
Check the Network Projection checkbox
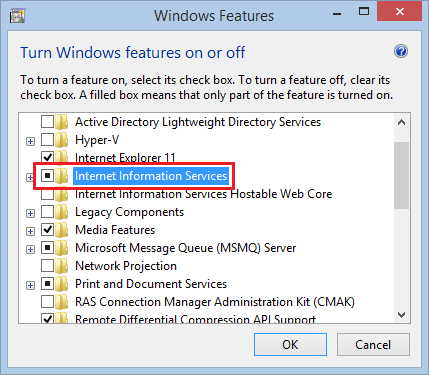coord(47,266)
